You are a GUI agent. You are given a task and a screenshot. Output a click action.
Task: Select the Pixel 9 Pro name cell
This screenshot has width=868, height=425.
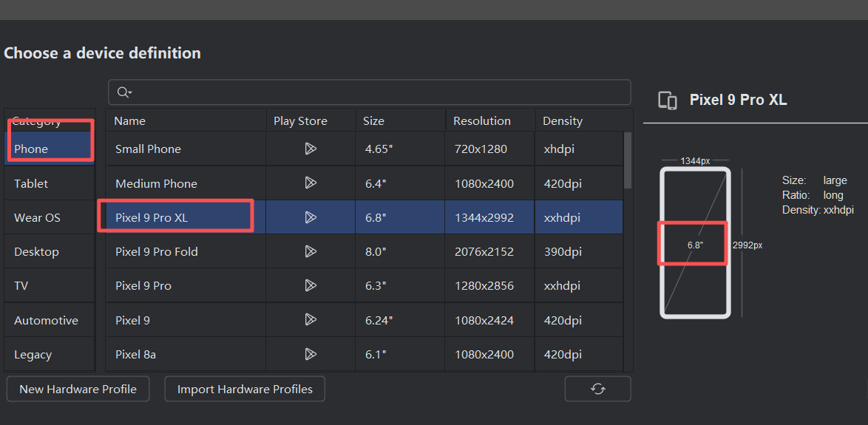(186, 285)
